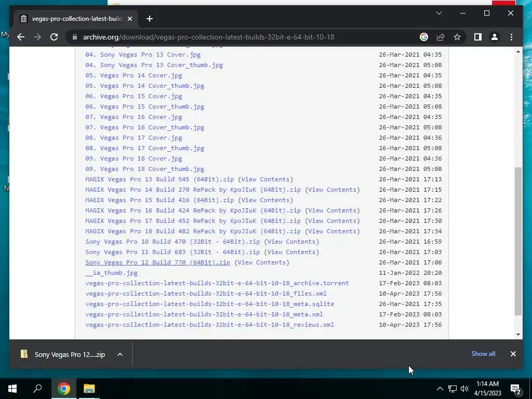View site information lock icon
This screenshot has height=399, width=532.
[75, 37]
